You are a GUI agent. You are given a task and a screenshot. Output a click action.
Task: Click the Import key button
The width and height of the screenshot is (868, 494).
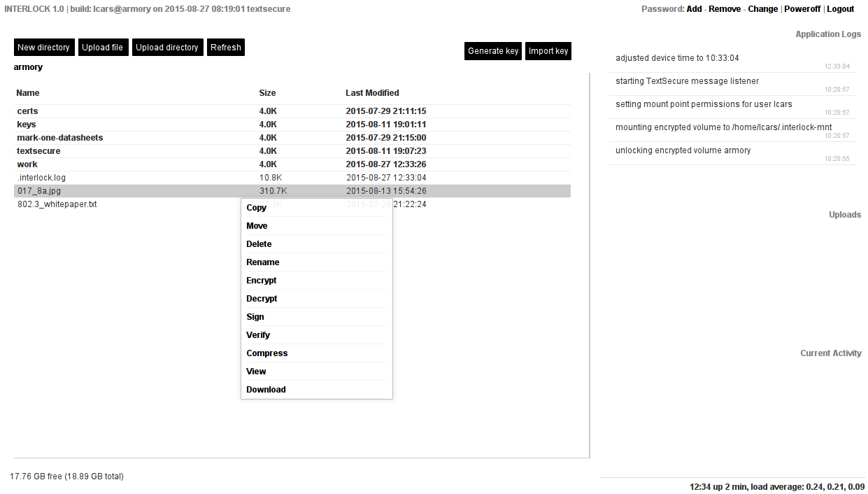[548, 50]
